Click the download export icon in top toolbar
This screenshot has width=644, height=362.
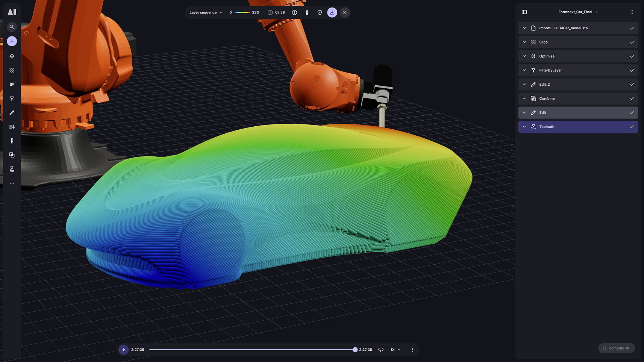click(332, 12)
